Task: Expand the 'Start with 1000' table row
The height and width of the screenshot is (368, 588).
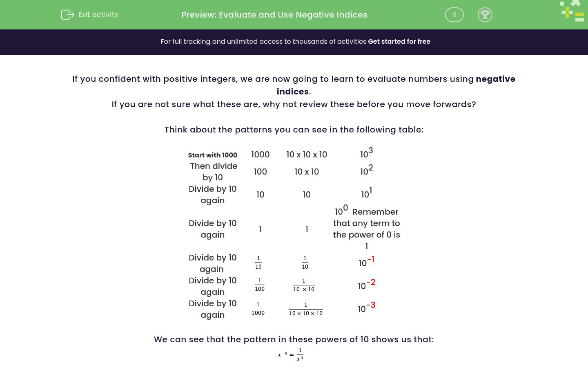Action: pos(212,155)
